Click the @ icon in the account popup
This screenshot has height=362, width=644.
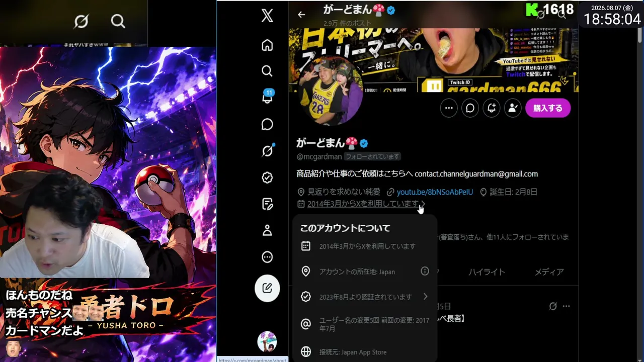tap(306, 324)
